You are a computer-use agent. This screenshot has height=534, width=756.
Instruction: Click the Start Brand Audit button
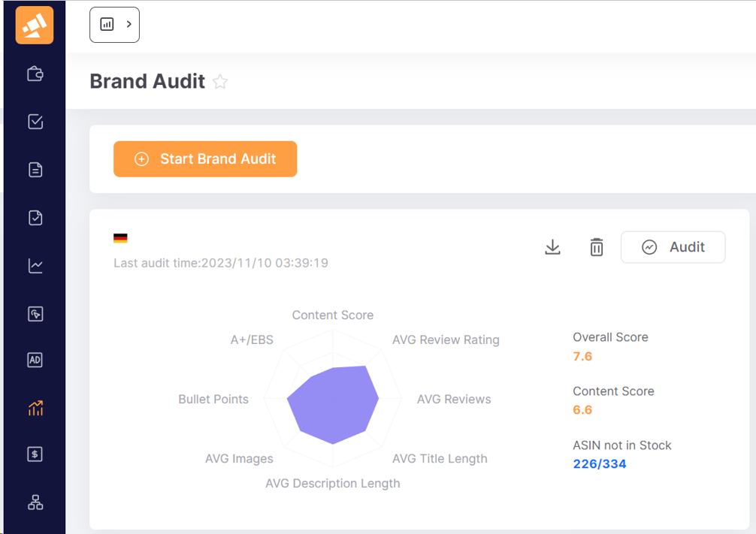(x=205, y=159)
